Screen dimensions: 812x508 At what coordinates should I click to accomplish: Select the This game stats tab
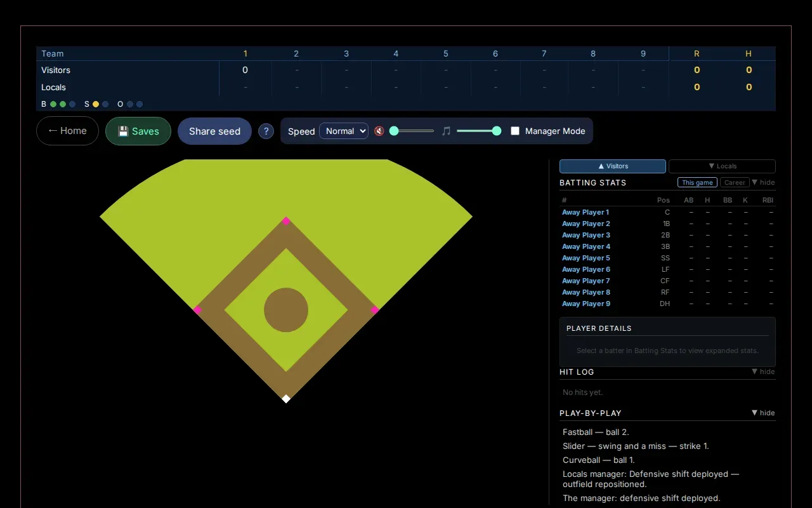click(697, 182)
